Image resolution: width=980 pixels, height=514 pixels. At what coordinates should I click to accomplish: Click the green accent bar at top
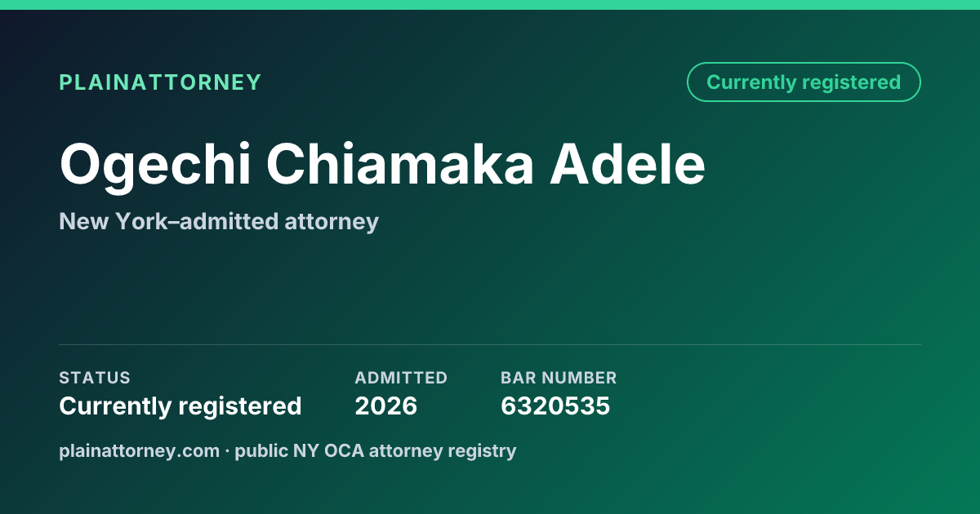click(x=490, y=5)
